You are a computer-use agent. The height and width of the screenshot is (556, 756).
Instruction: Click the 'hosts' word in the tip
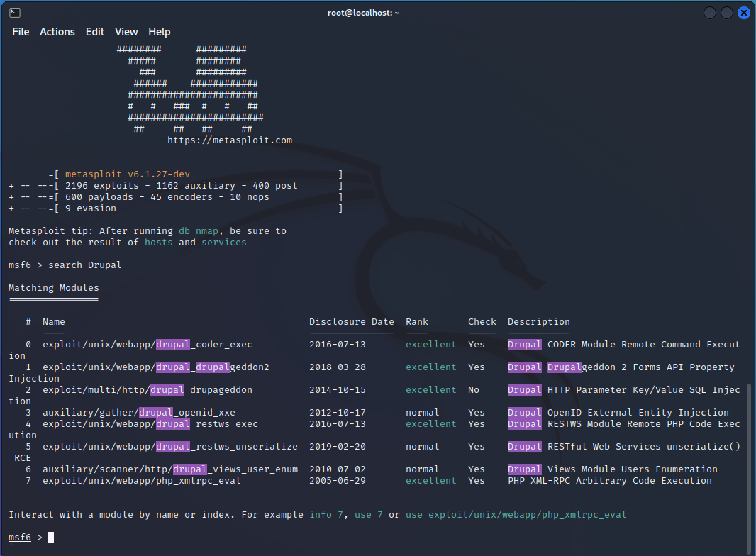pos(159,242)
